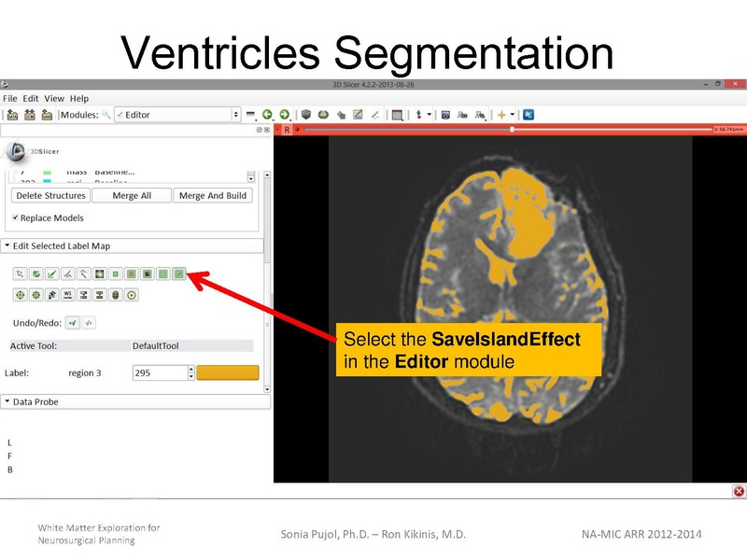Click the Redo icon
This screenshot has height=560, width=747.
tap(89, 323)
